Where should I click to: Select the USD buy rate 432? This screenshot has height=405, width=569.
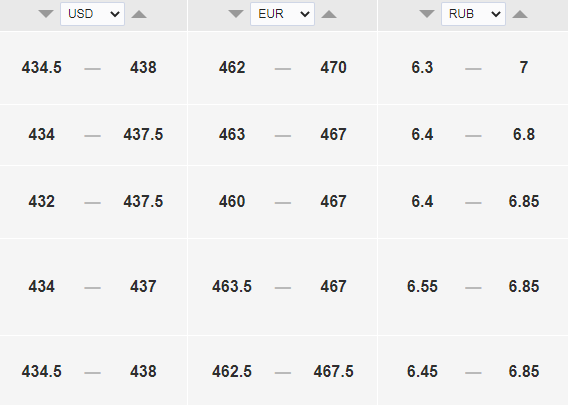coord(42,201)
